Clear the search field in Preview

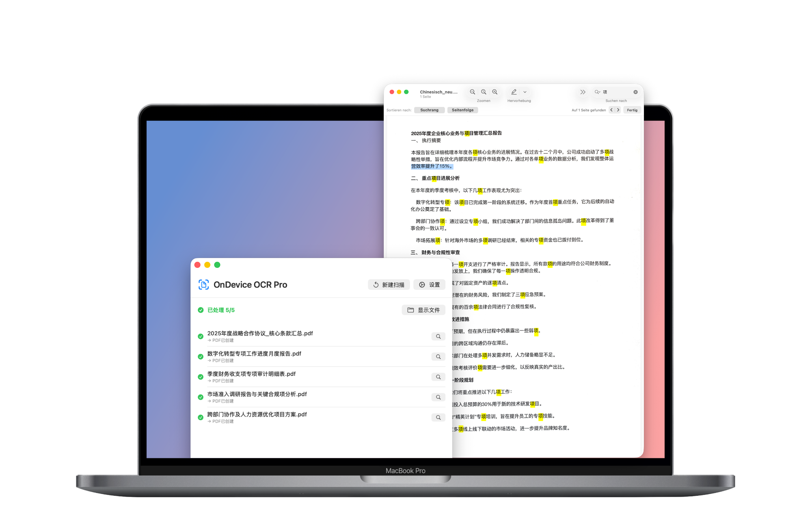635,92
